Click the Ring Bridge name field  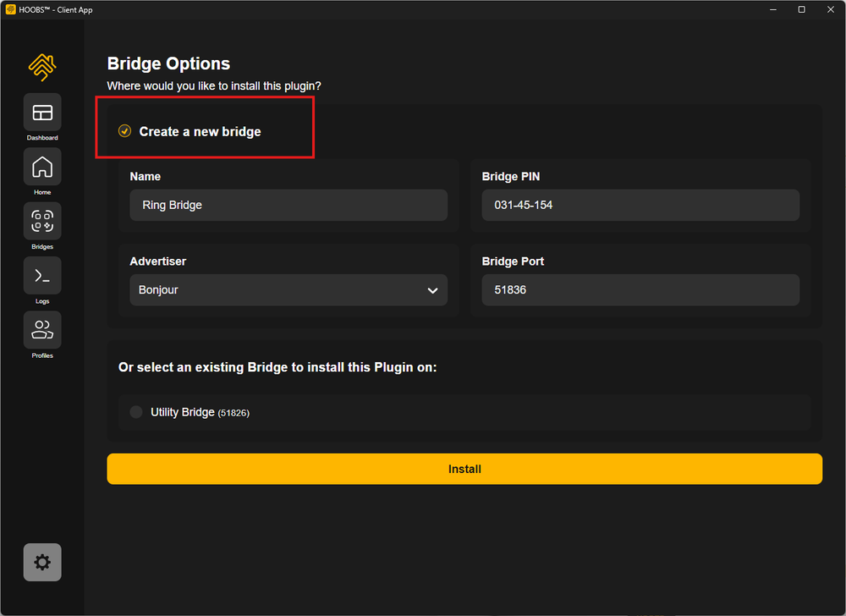[288, 205]
